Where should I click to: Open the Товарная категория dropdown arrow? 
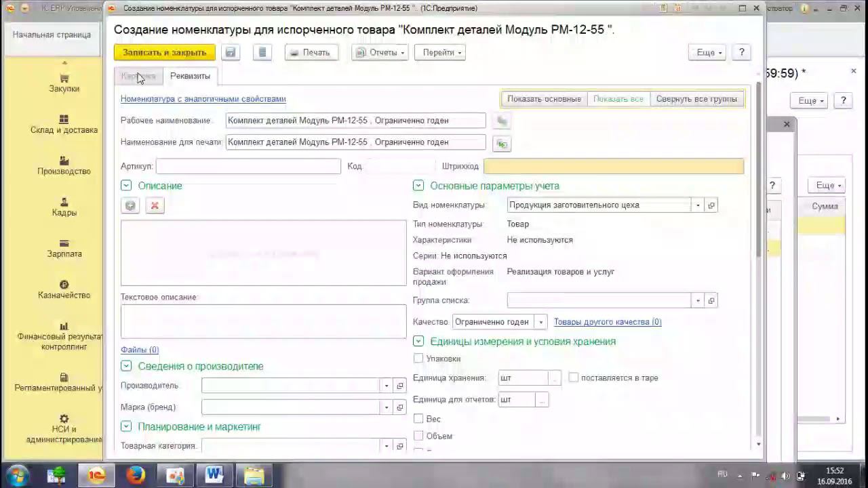pos(387,446)
